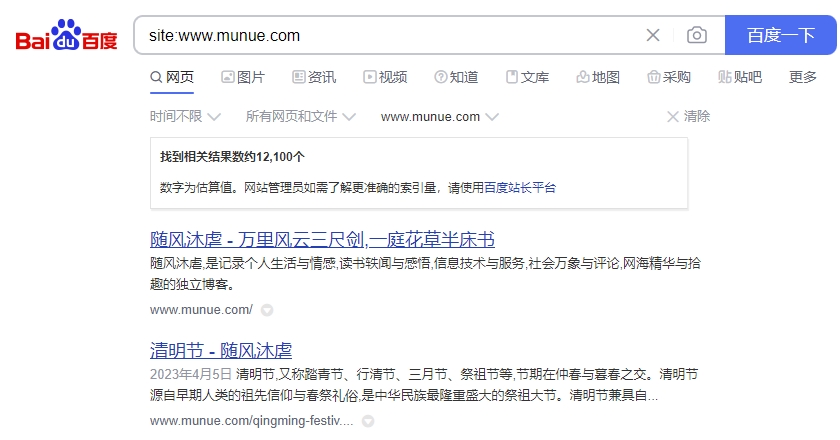Click the date 2023年4月5日

tap(191, 374)
